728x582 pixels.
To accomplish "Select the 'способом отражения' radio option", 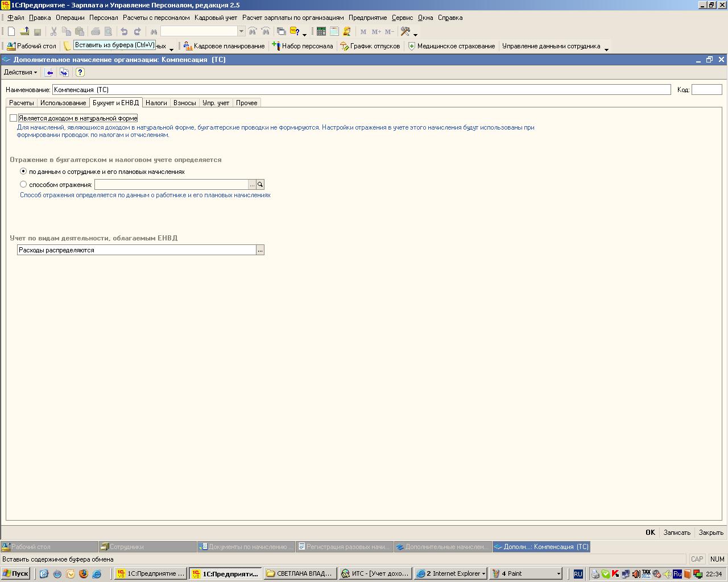I will (23, 184).
